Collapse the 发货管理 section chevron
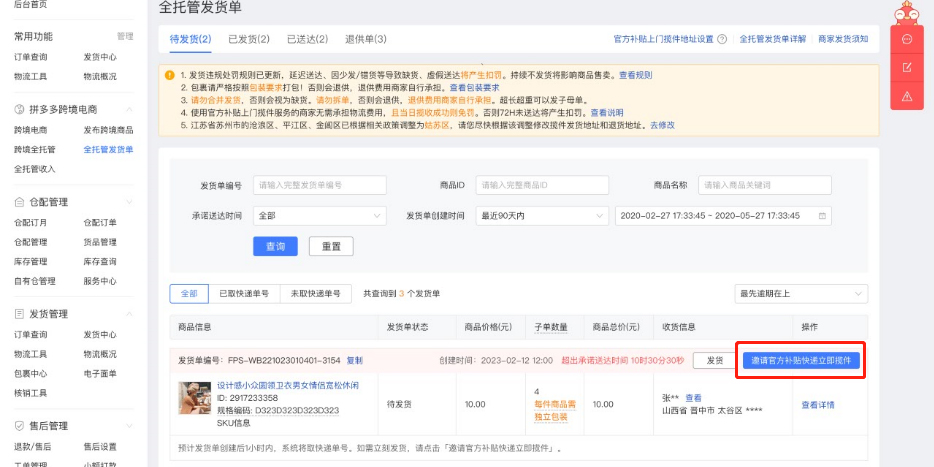 [129, 314]
